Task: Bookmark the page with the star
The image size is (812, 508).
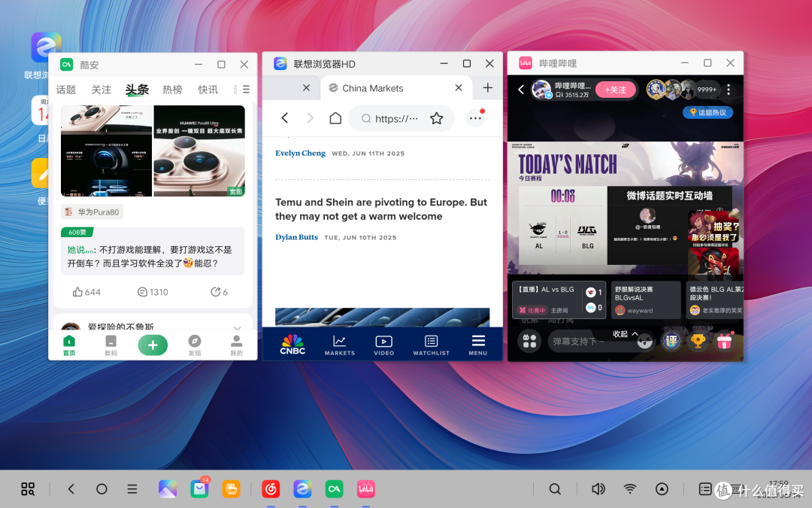Action: point(437,119)
